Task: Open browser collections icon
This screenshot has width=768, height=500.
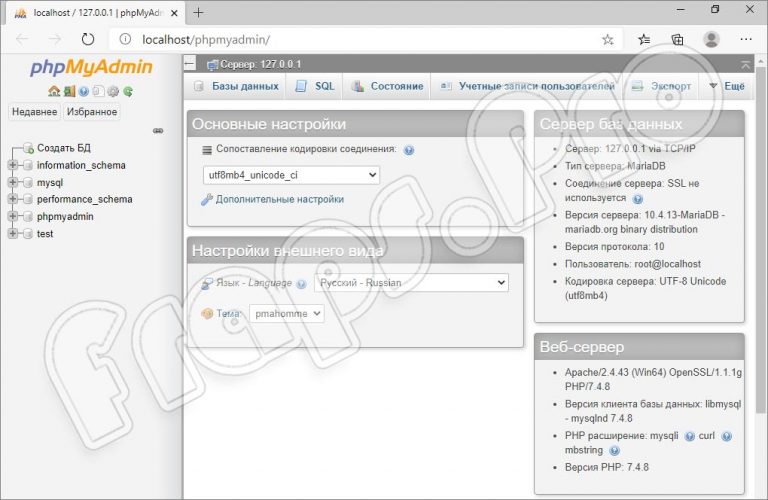Action: (x=677, y=40)
